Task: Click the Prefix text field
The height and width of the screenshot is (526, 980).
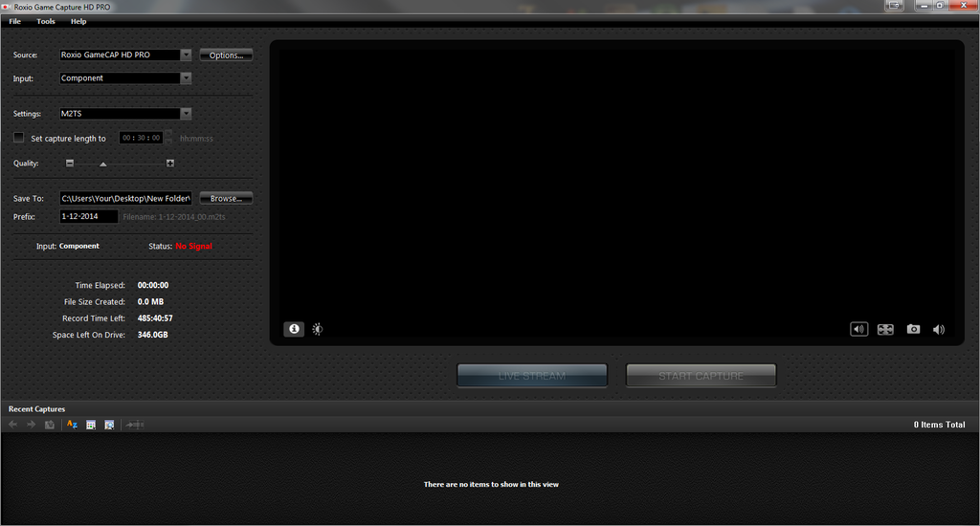Action: click(x=89, y=216)
